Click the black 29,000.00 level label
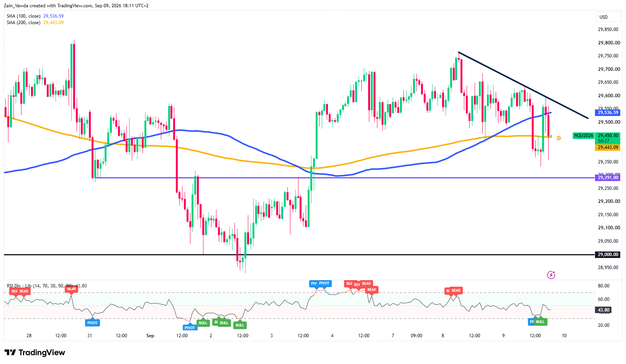 608,255
